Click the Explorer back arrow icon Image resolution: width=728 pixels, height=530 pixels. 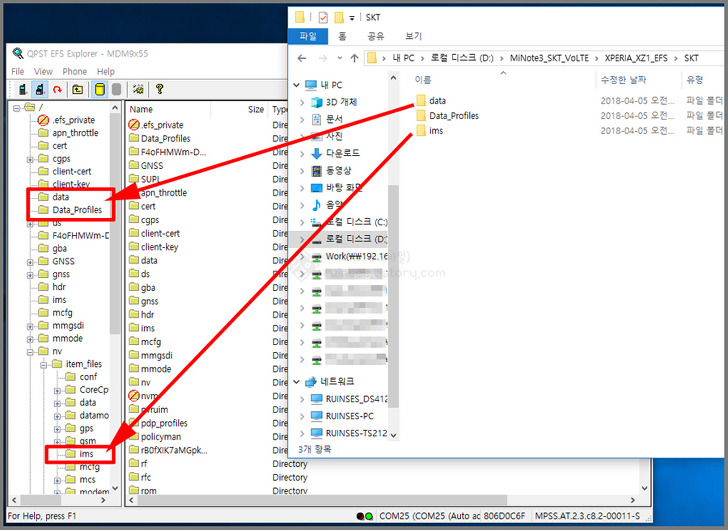point(304,57)
